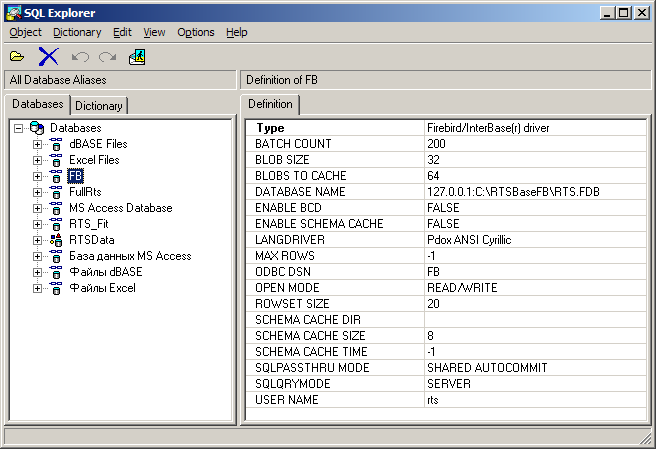Expand the dBASE Files node
Viewport: 656px width, 449px height.
(37, 144)
